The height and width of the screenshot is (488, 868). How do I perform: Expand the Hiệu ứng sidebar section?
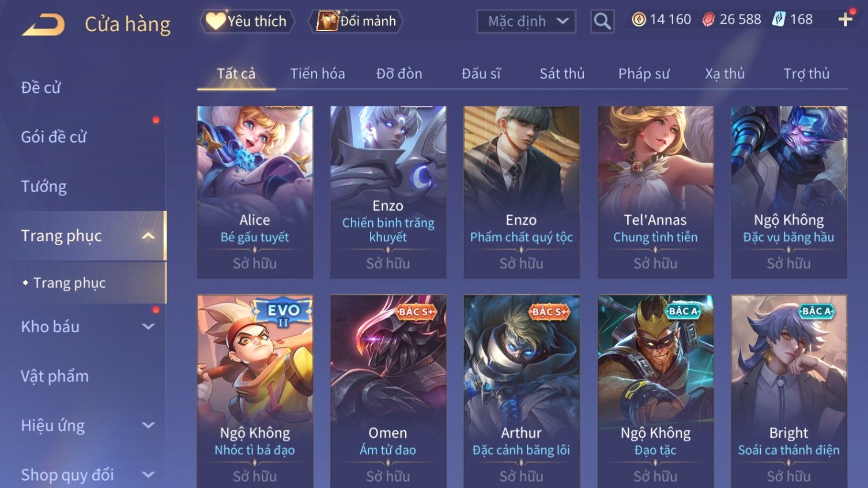[x=148, y=426]
